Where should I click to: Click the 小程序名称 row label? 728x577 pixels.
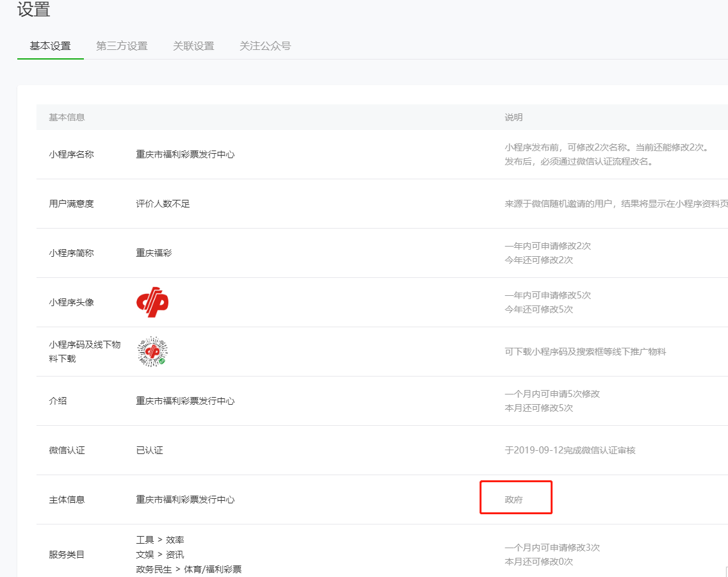click(72, 154)
